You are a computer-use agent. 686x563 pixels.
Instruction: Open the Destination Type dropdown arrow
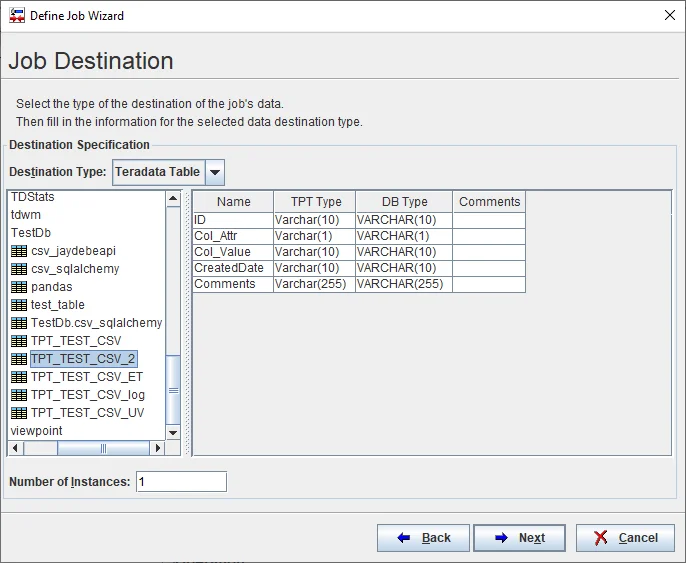pyautogui.click(x=215, y=172)
